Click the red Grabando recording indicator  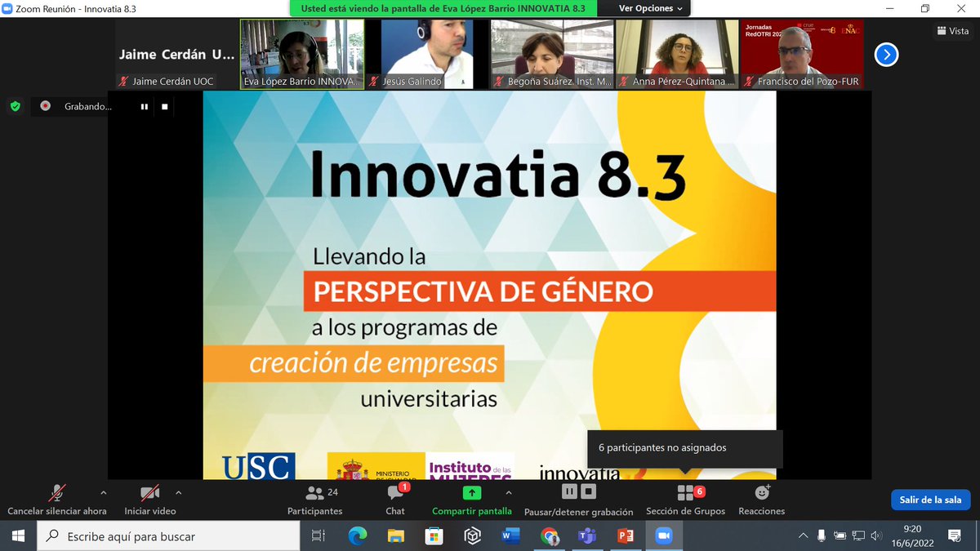coord(46,106)
